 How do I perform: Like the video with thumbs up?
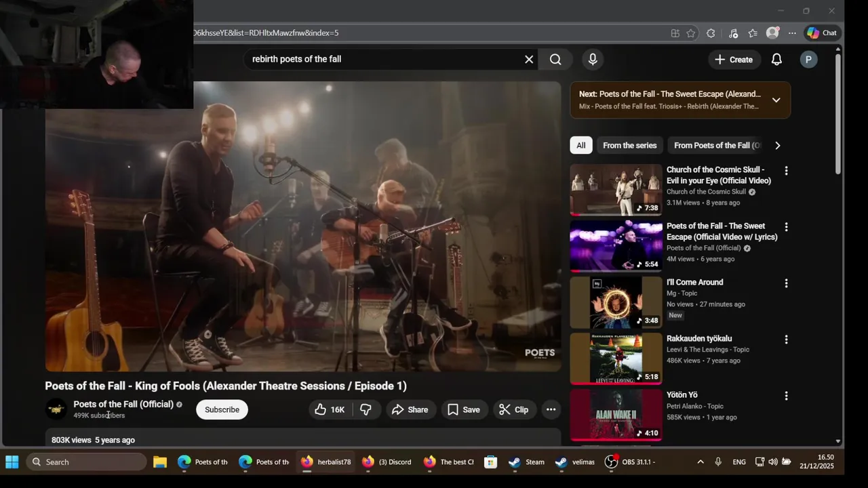(x=330, y=409)
